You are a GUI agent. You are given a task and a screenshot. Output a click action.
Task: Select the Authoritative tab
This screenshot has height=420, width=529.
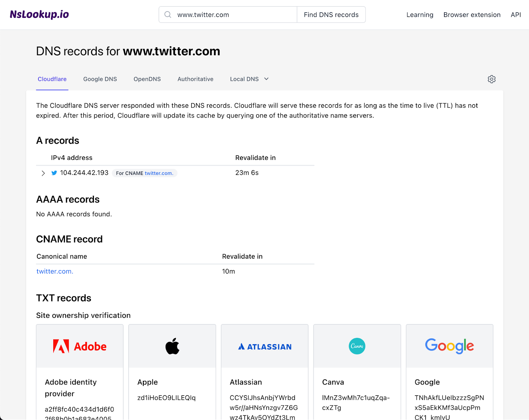[195, 79]
